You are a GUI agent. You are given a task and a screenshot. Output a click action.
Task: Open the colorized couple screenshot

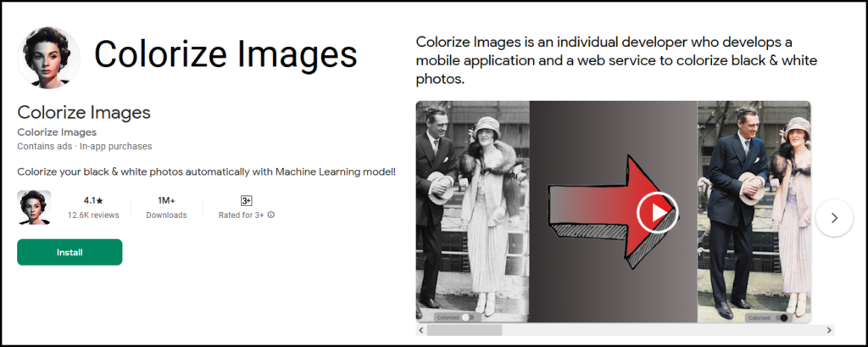754,211
